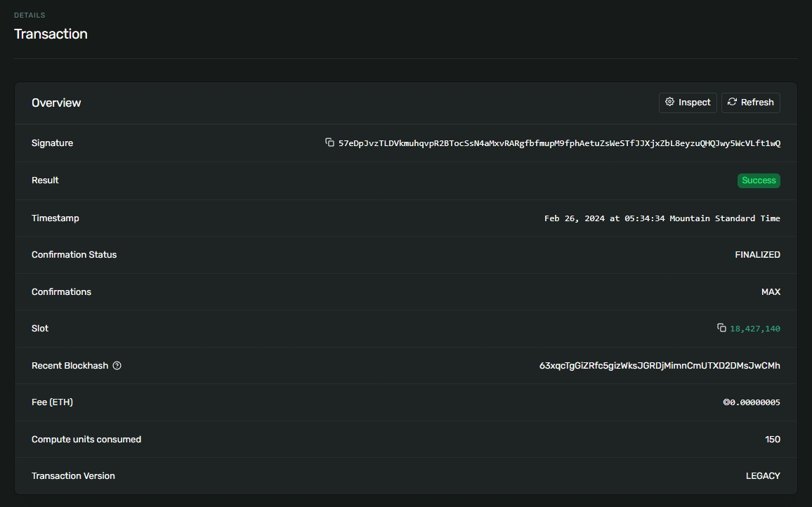The height and width of the screenshot is (507, 812).
Task: Click the Recent Blockhash help question icon
Action: coord(117,365)
